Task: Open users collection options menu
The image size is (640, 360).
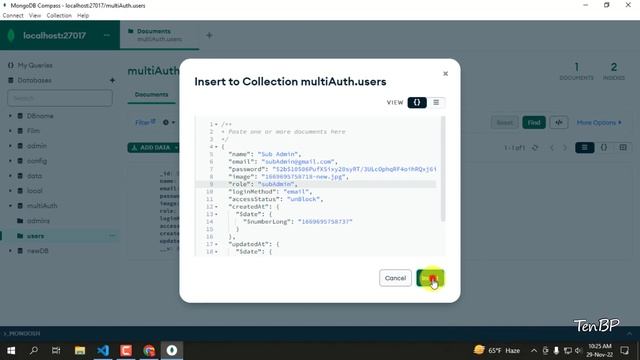Action: 112,236
